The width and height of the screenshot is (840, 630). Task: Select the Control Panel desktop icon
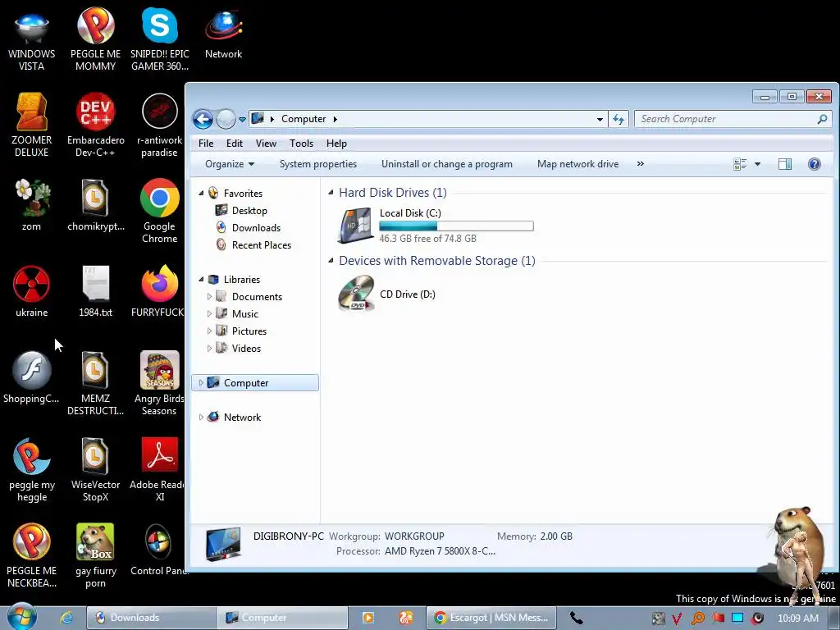click(158, 550)
